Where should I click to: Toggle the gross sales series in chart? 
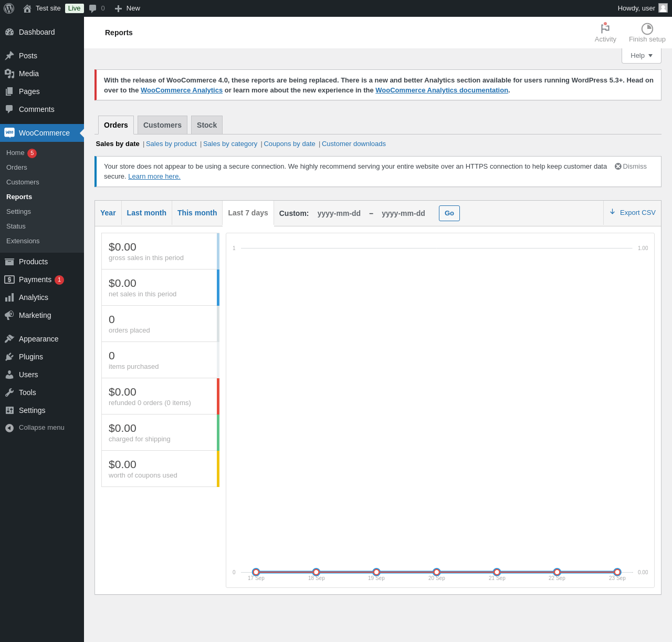click(x=160, y=251)
